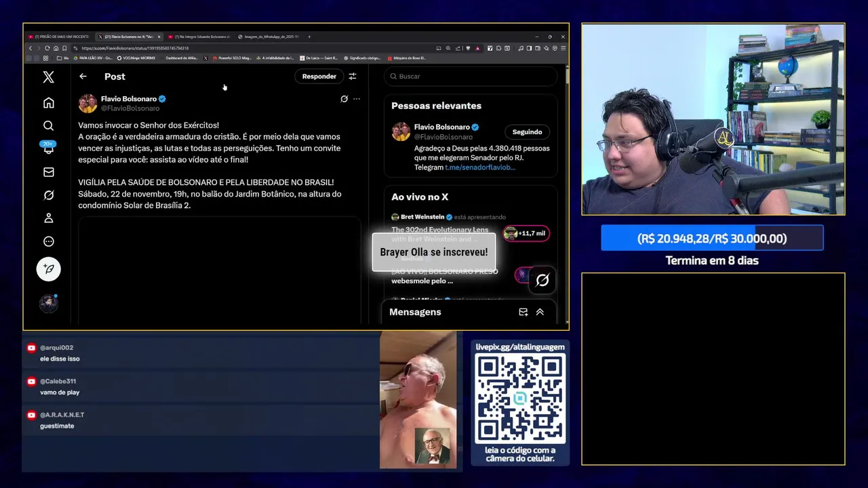The image size is (868, 488).
Task: Compose new message in Mensagens drawer
Action: coord(523,312)
